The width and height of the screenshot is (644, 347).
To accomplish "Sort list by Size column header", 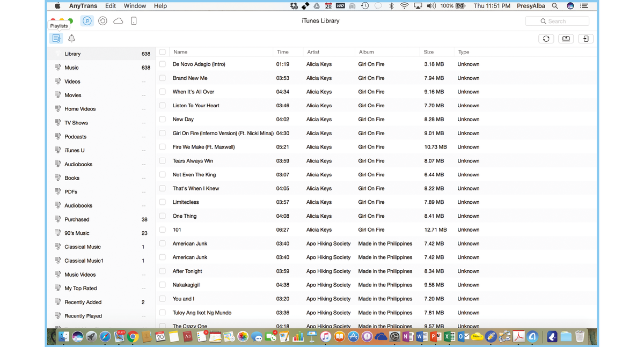I will coord(429,52).
